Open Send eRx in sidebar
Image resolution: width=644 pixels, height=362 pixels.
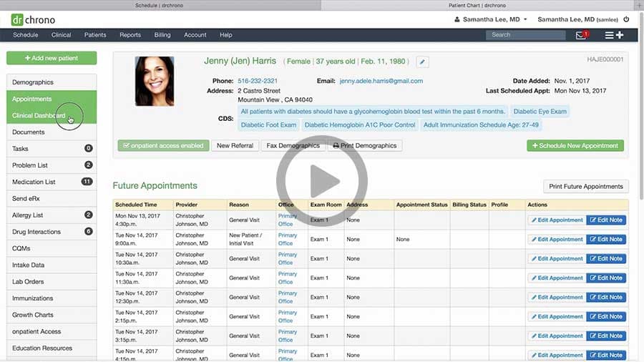(52, 198)
